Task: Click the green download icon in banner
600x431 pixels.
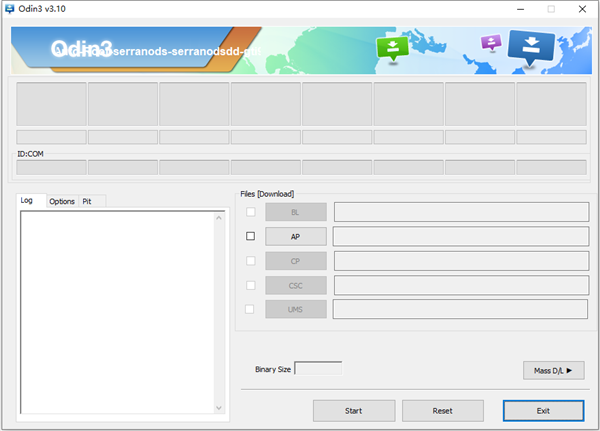Action: [x=393, y=49]
